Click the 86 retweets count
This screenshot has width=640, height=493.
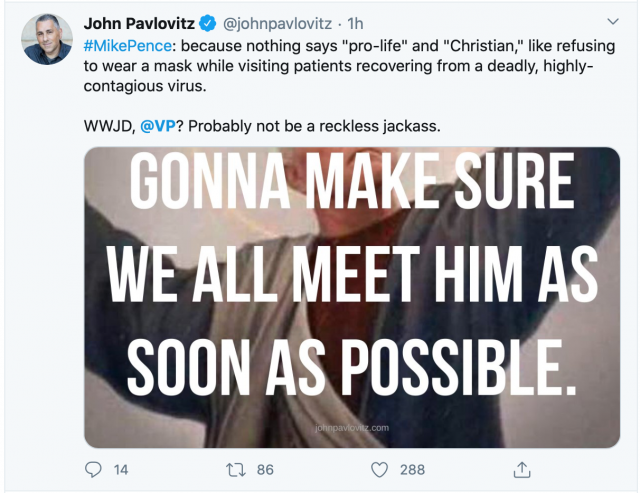point(267,469)
